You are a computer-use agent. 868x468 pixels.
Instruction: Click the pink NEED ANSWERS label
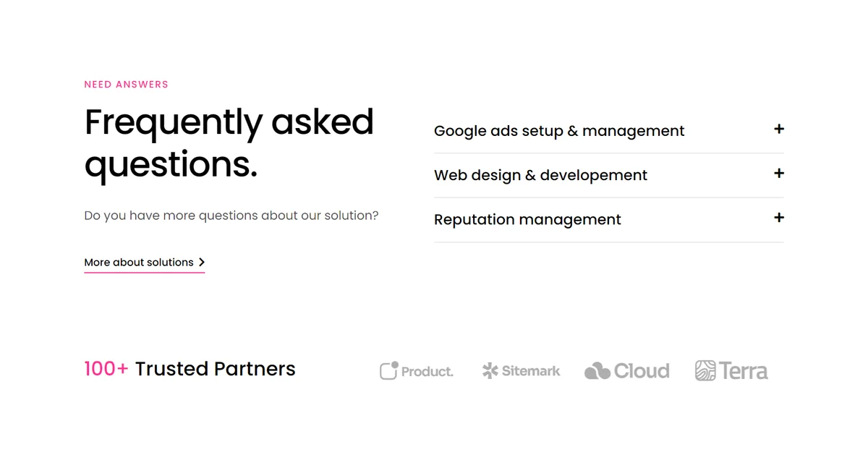coord(126,85)
